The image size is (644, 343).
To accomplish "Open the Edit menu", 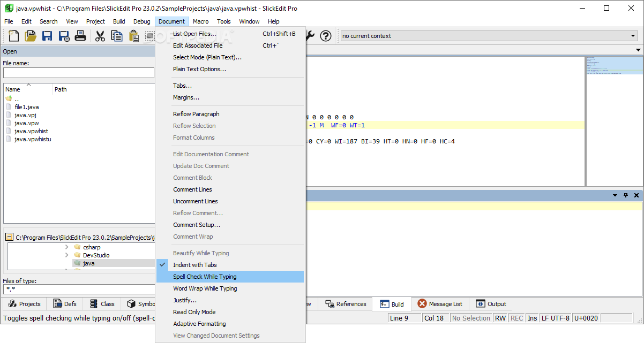I will point(26,21).
